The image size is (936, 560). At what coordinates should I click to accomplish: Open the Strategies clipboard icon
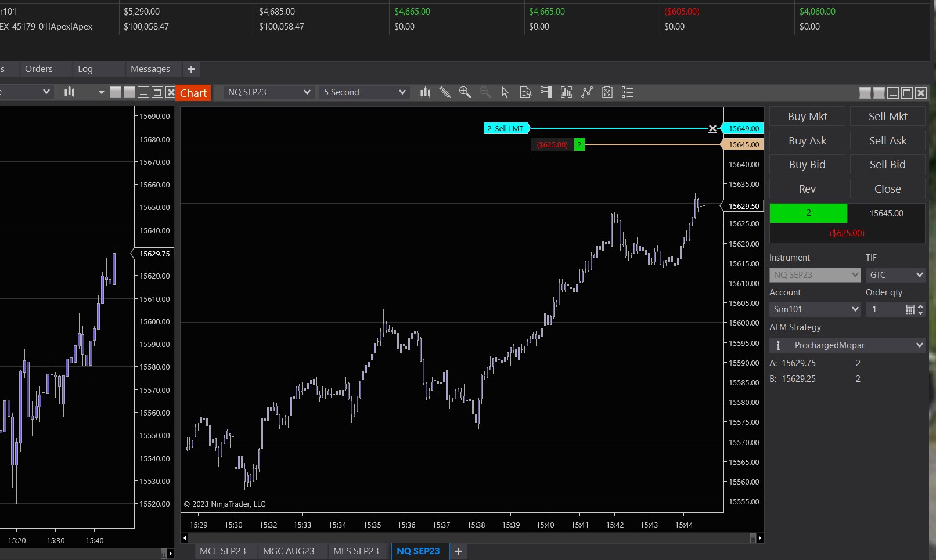[x=607, y=92]
